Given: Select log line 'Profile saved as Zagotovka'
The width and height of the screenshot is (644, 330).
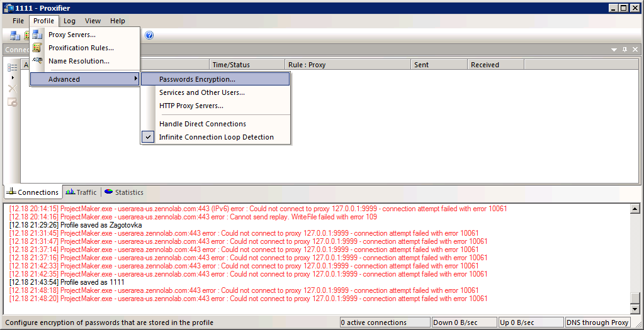Looking at the screenshot, I should click(x=75, y=225).
